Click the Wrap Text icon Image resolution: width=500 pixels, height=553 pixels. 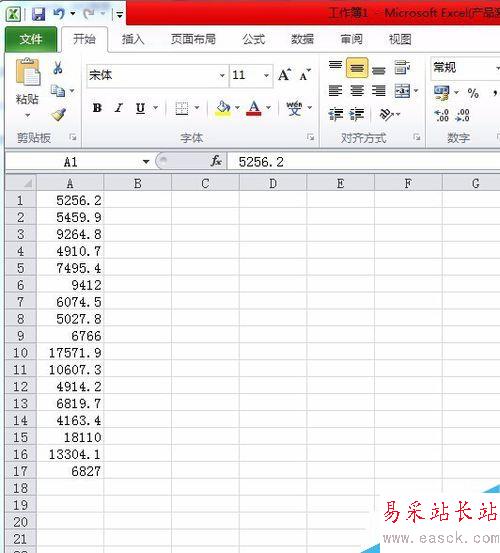pyautogui.click(x=402, y=67)
